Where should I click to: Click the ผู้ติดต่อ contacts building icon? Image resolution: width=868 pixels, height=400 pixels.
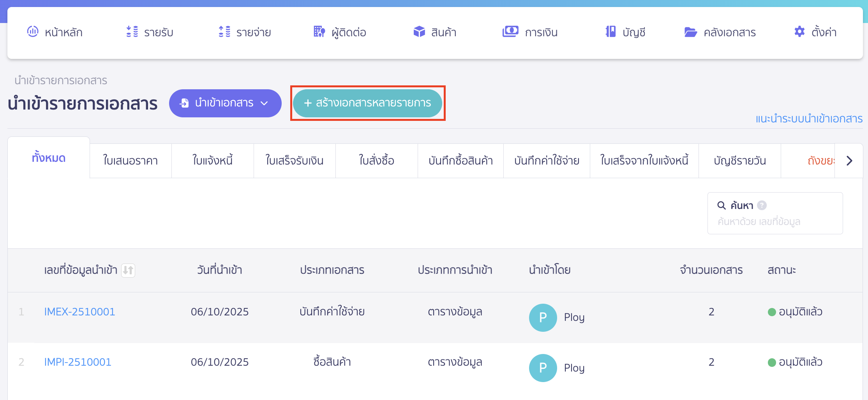tap(319, 32)
